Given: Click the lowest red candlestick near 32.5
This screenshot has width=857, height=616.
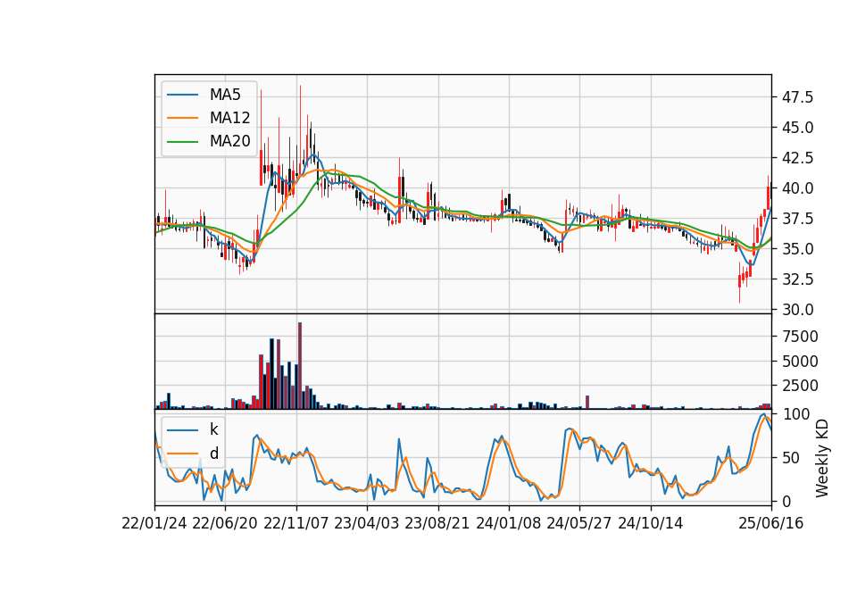Looking at the screenshot, I should [739, 281].
